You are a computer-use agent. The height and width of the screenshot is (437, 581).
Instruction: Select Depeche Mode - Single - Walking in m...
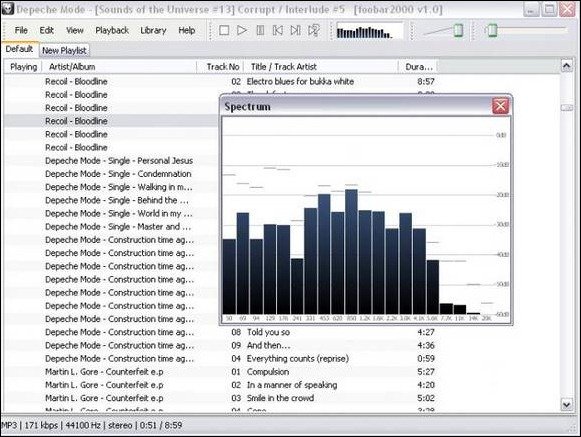119,187
